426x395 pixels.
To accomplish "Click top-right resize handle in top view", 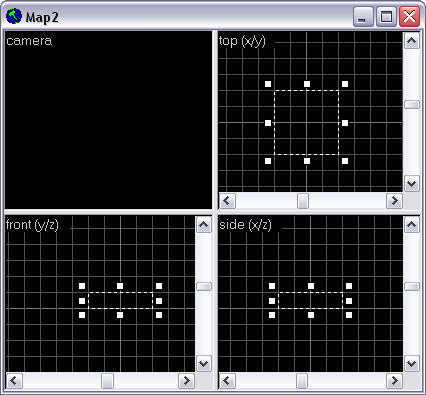I will coord(345,84).
